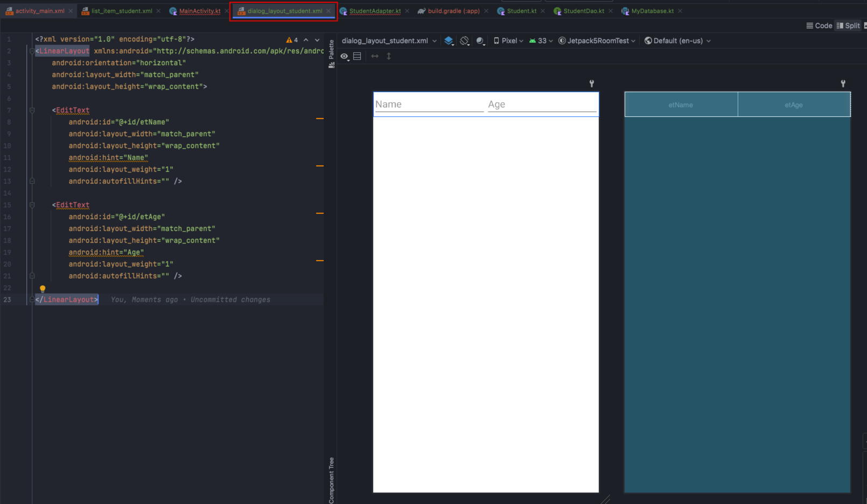The width and height of the screenshot is (867, 504).
Task: Click the opening LinearLayout tag text
Action: point(64,51)
